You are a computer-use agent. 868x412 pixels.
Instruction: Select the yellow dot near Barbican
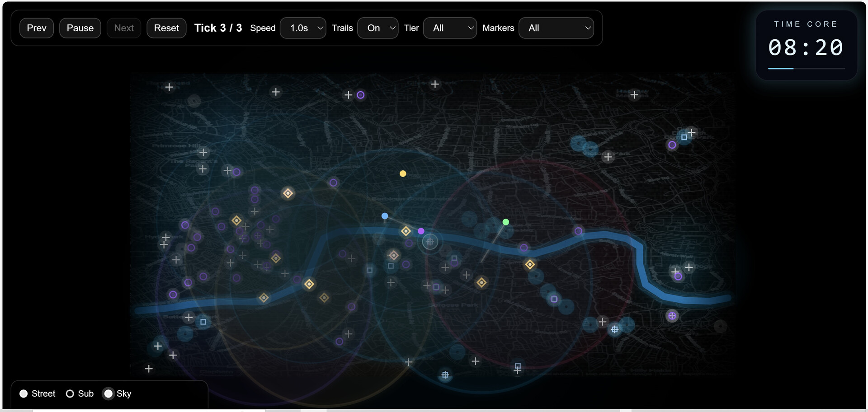[x=403, y=173]
